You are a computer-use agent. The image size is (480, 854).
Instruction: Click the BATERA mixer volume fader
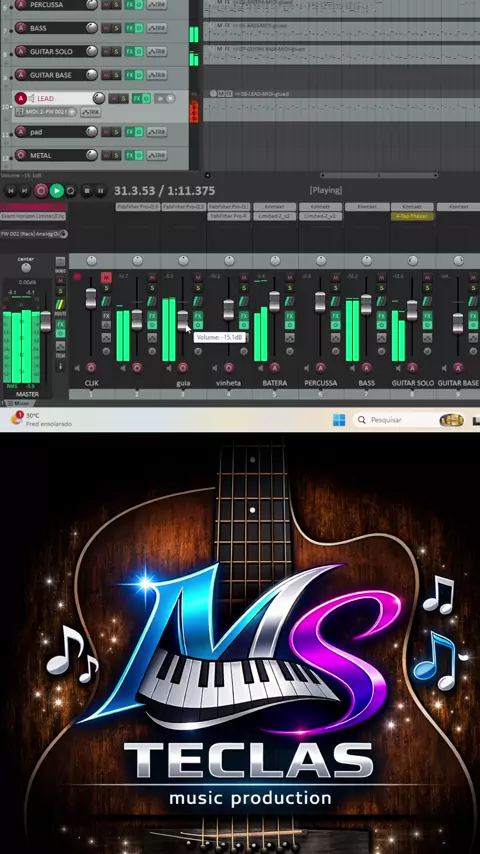[275, 301]
